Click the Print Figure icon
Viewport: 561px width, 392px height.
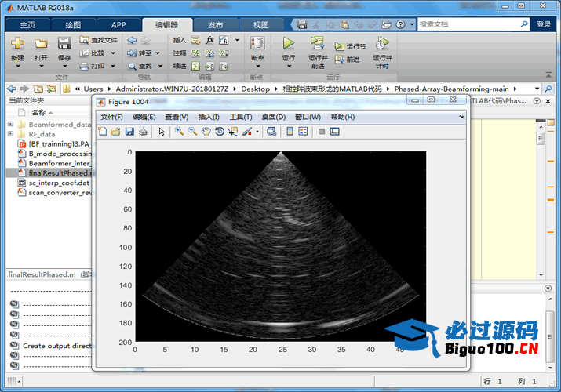tap(143, 132)
